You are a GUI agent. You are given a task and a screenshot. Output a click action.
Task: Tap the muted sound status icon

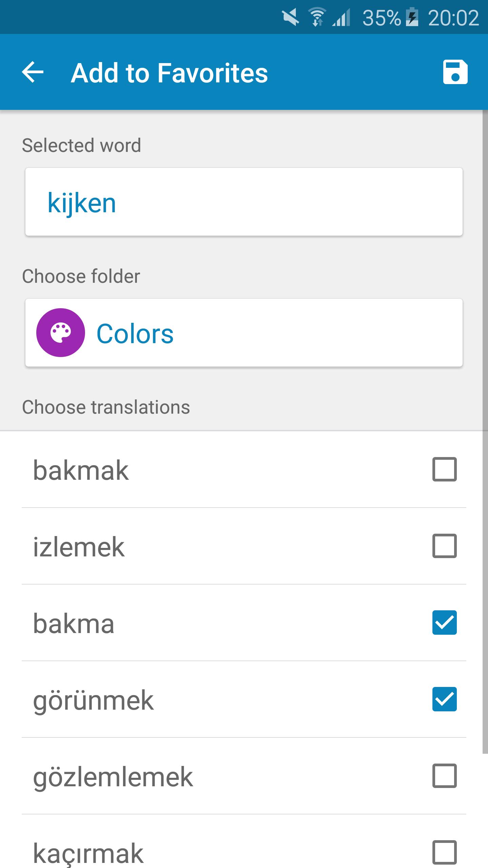coord(290,17)
